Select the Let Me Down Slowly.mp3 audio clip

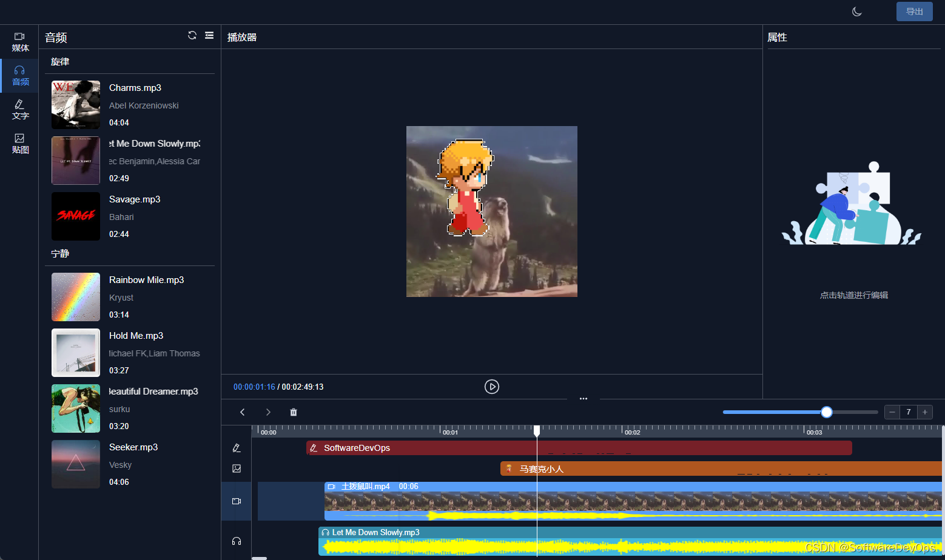pos(630,541)
